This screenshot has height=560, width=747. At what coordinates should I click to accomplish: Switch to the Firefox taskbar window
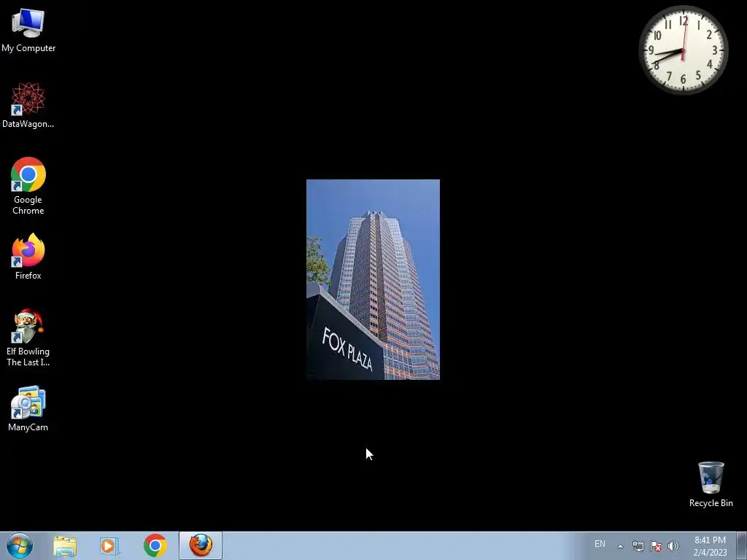201,545
